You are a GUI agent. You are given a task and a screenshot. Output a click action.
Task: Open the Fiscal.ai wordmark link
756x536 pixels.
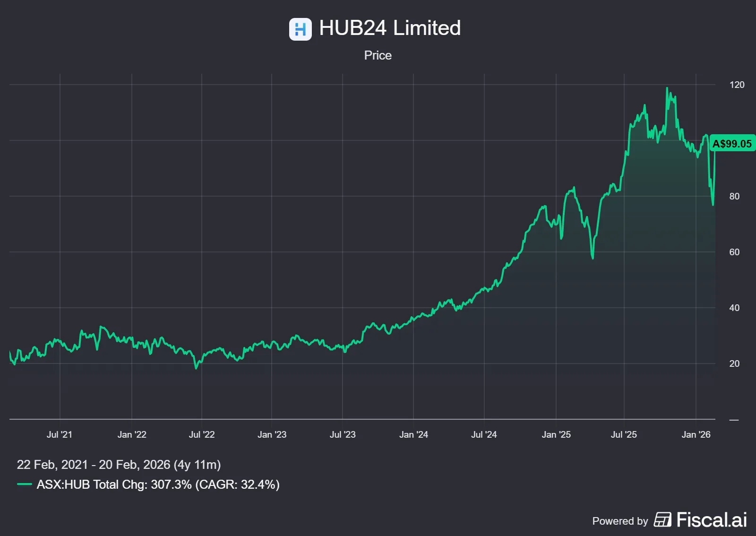[712, 519]
